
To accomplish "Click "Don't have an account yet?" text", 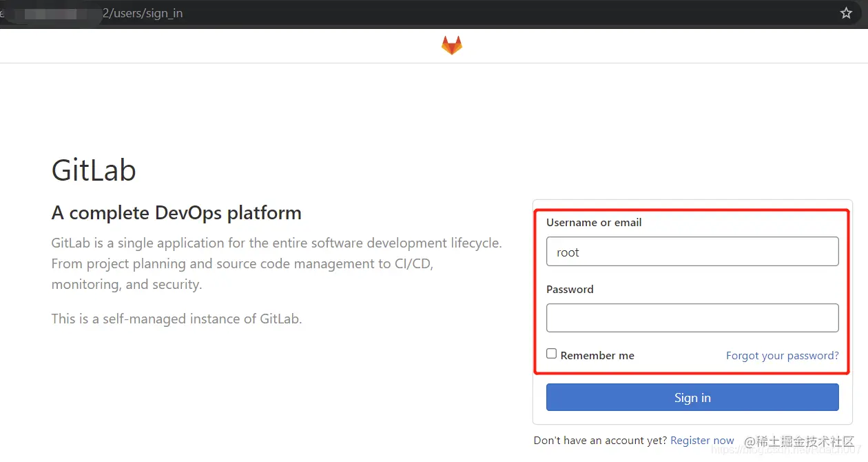I will [600, 441].
